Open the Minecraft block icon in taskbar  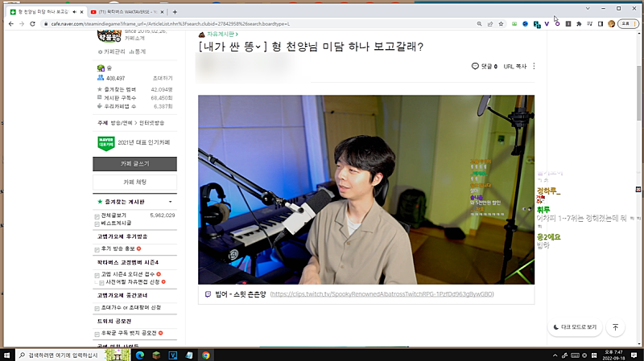click(156, 355)
